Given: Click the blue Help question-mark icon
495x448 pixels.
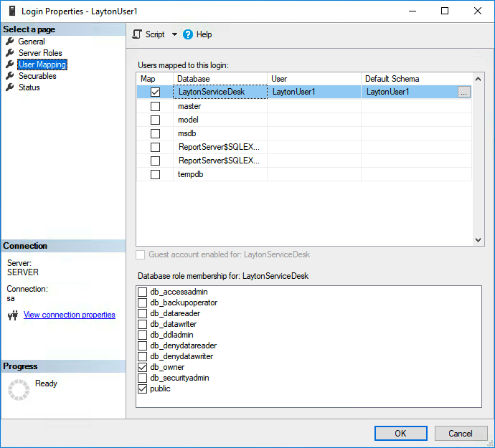Looking at the screenshot, I should (187, 34).
